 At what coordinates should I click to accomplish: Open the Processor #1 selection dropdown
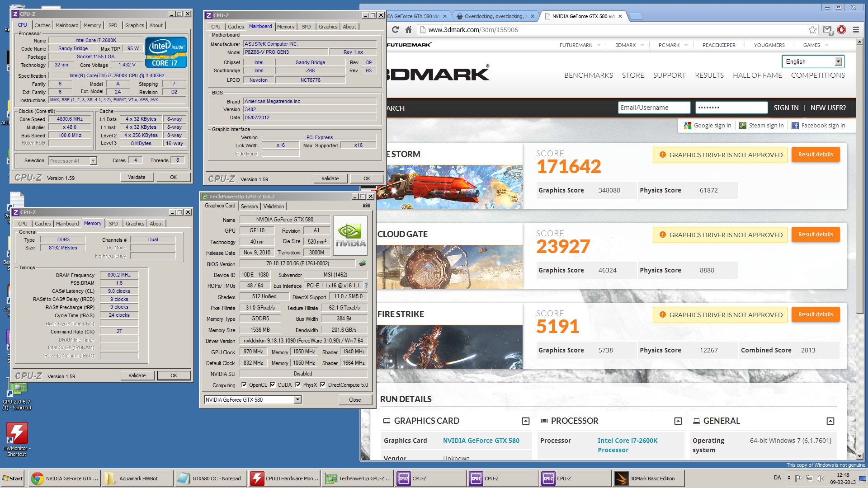73,160
